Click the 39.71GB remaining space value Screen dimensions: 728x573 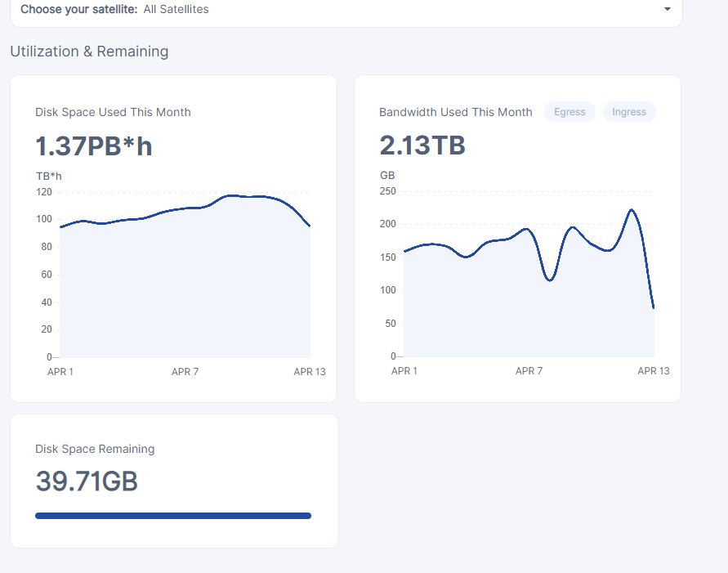[x=87, y=481]
